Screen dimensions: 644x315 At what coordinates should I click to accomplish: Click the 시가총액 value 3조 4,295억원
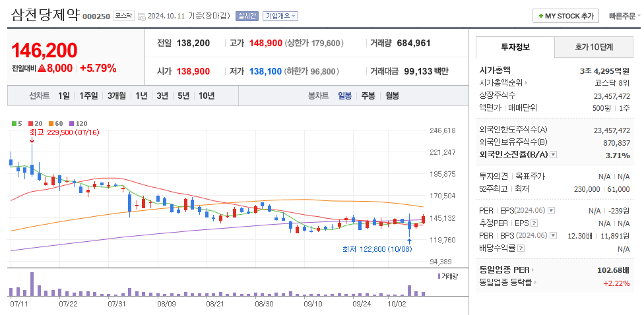(x=604, y=71)
